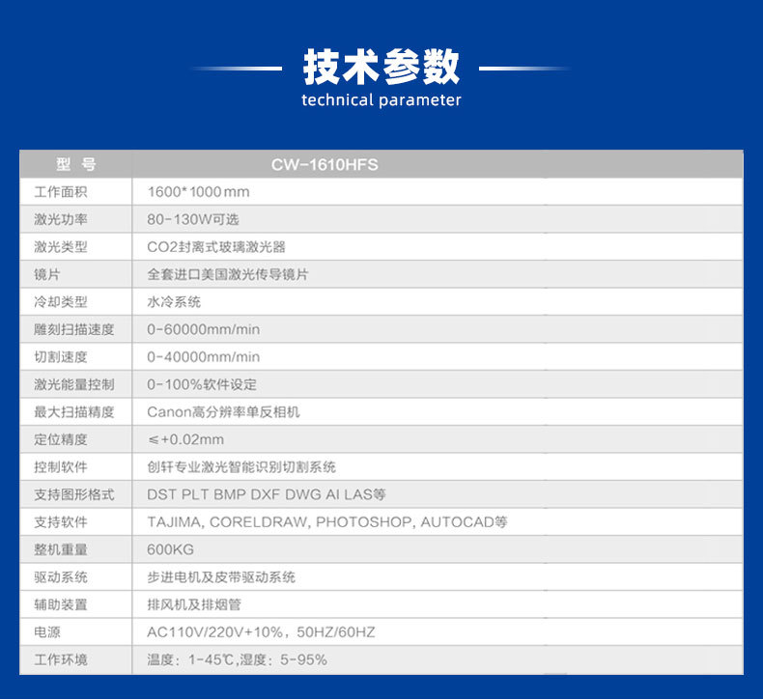Select the DST PLT BMP DXF formats value
This screenshot has width=763, height=700.
[266, 494]
